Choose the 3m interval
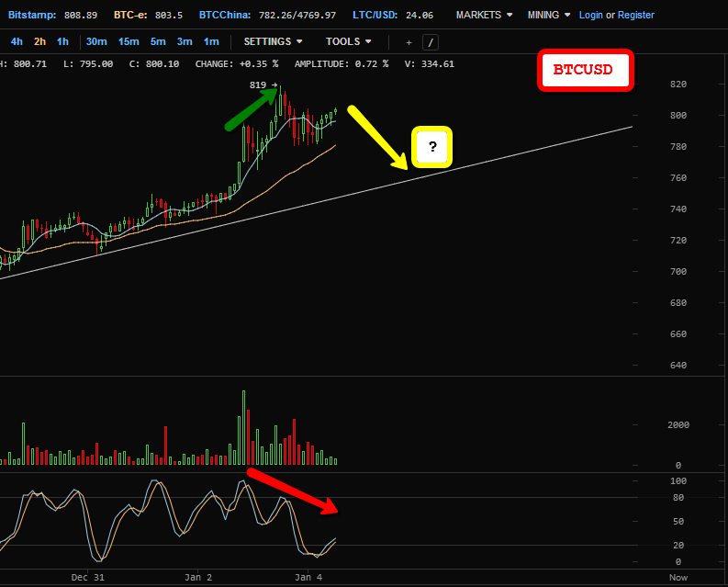 coord(185,42)
